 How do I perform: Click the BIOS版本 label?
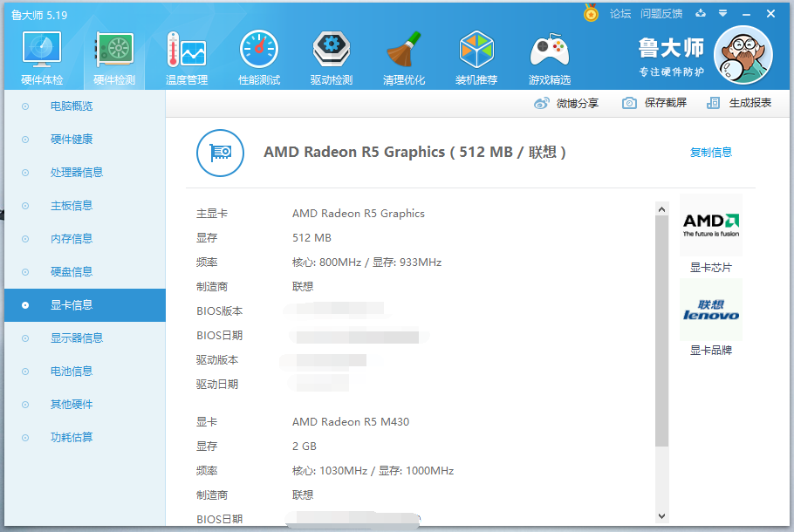point(219,311)
